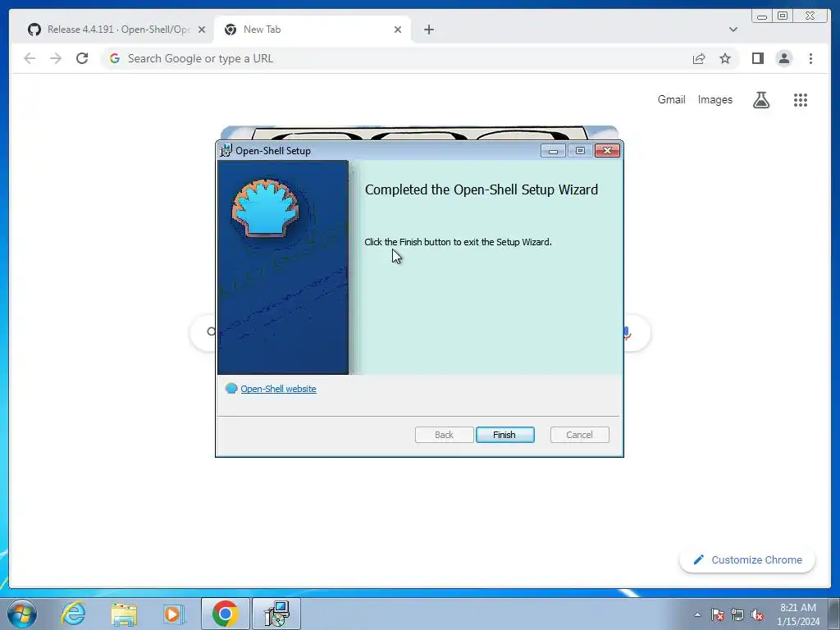Click the globe icon beside Open-Shell website
The image size is (840, 630).
click(231, 388)
